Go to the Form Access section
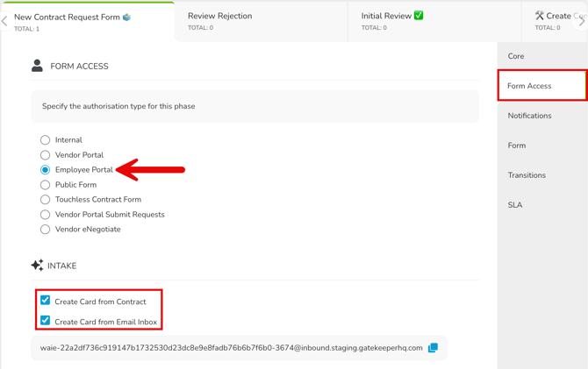588x369 pixels. (542, 85)
